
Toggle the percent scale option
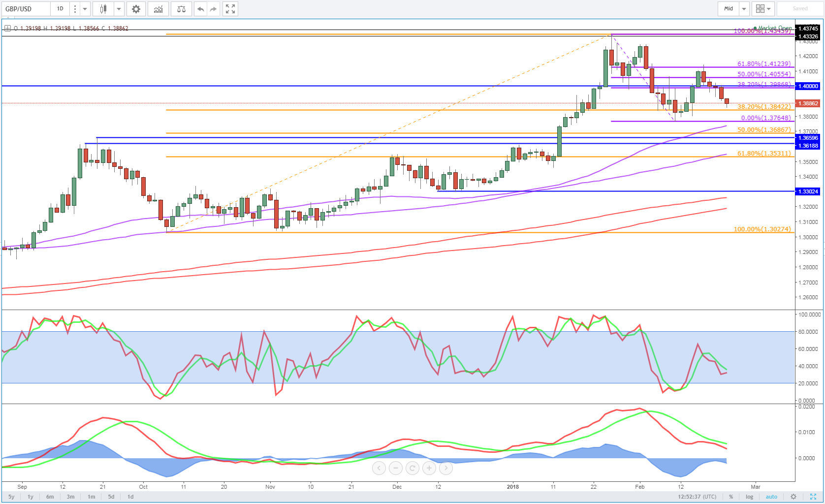pos(731,497)
